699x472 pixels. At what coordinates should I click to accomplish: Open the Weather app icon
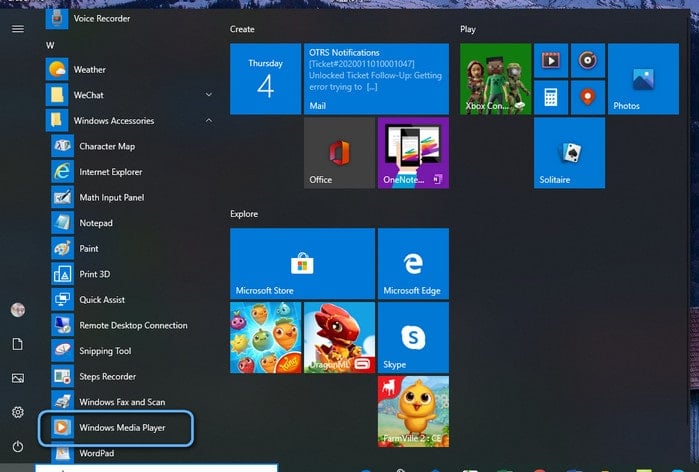57,69
